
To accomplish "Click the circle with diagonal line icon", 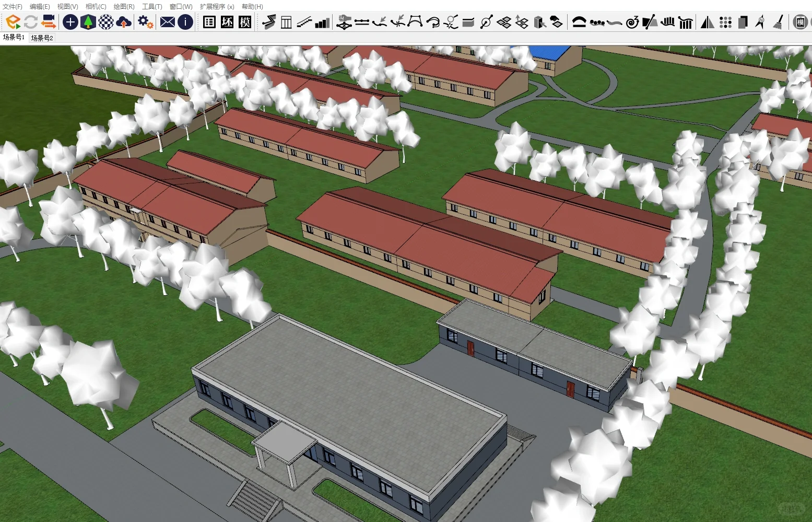I will click(486, 22).
